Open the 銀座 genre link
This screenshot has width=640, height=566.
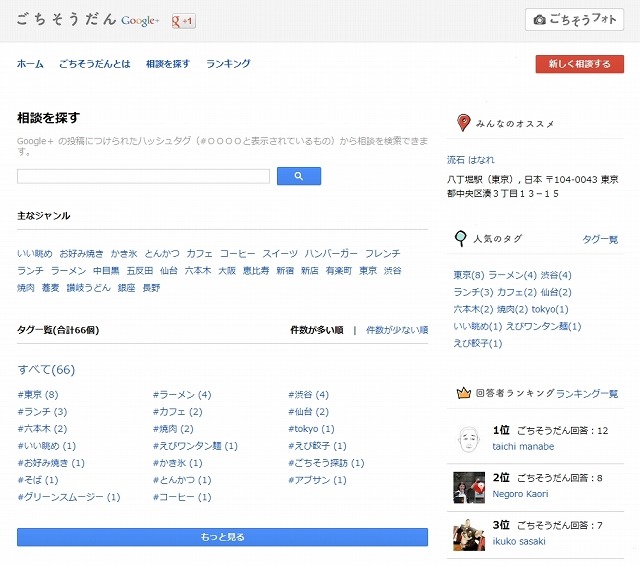pos(126,288)
